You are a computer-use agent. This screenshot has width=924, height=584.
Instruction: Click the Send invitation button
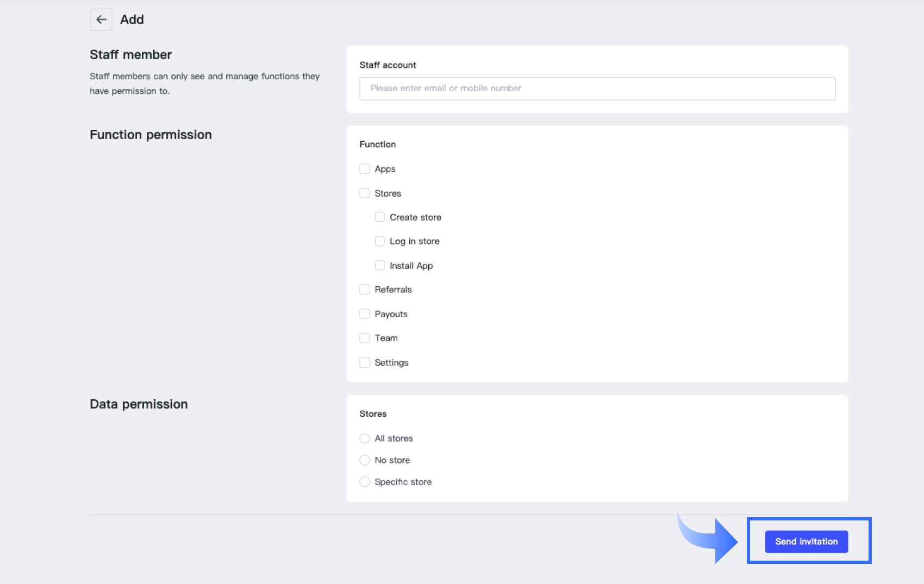[806, 542]
